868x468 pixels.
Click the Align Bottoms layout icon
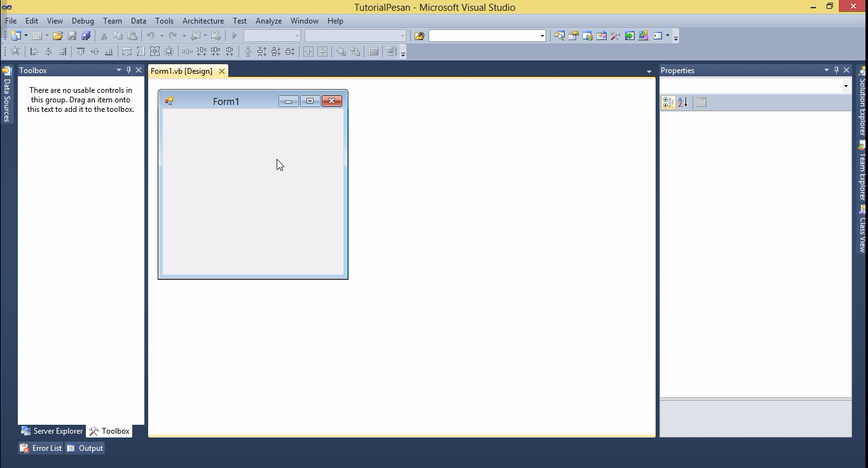click(x=109, y=52)
